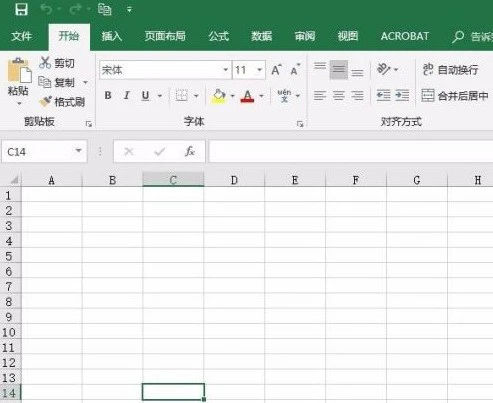Toggle italic formatting
Viewport: 493px width, 403px height.
[x=126, y=96]
